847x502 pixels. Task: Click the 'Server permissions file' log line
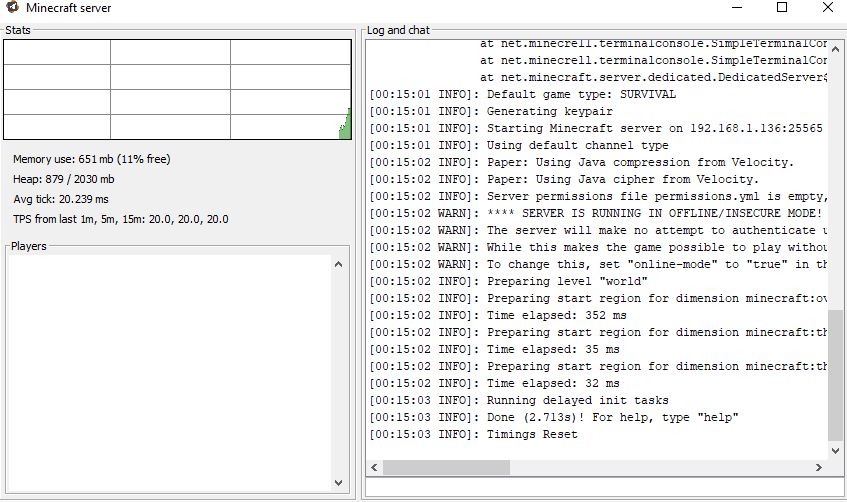click(598, 196)
